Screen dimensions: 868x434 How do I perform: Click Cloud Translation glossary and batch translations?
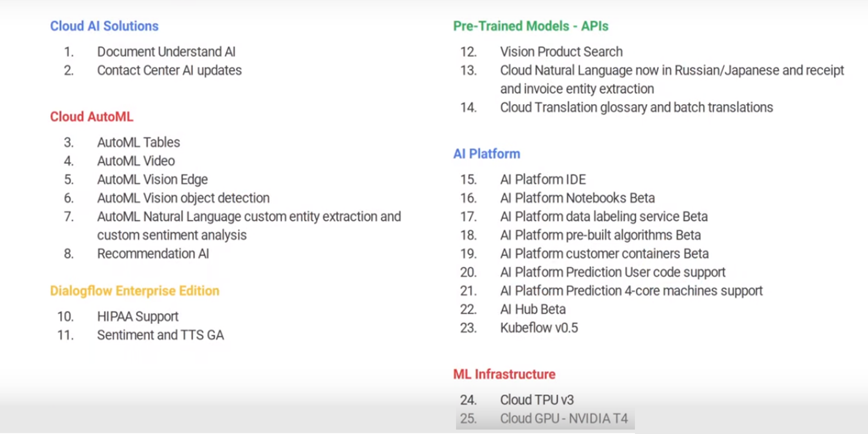(636, 108)
